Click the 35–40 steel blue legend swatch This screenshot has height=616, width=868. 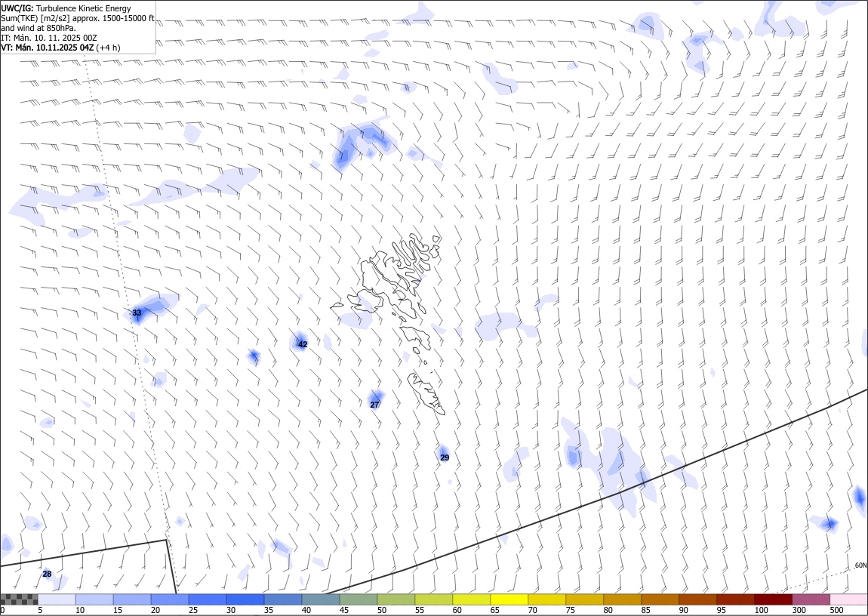(x=283, y=599)
